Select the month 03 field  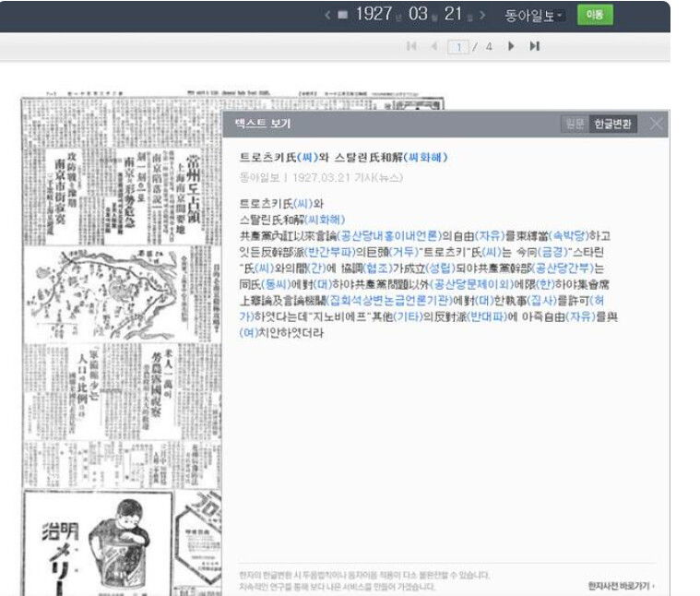point(418,14)
